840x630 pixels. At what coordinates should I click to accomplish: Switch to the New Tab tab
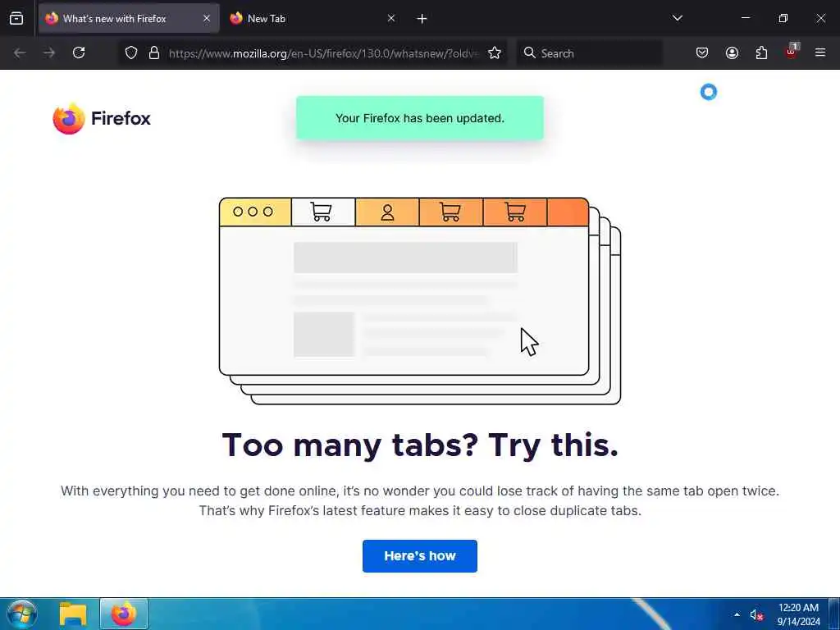(x=313, y=19)
